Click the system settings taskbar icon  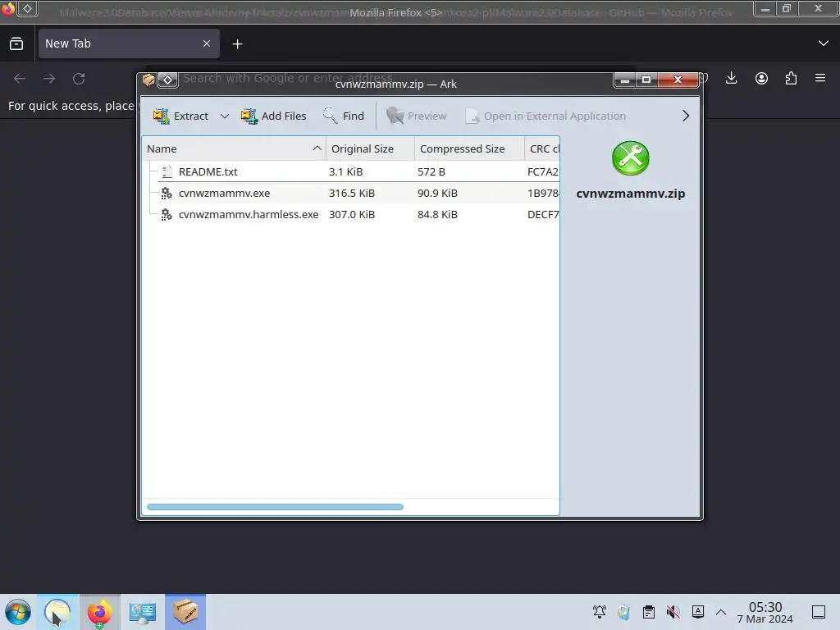tap(142, 612)
